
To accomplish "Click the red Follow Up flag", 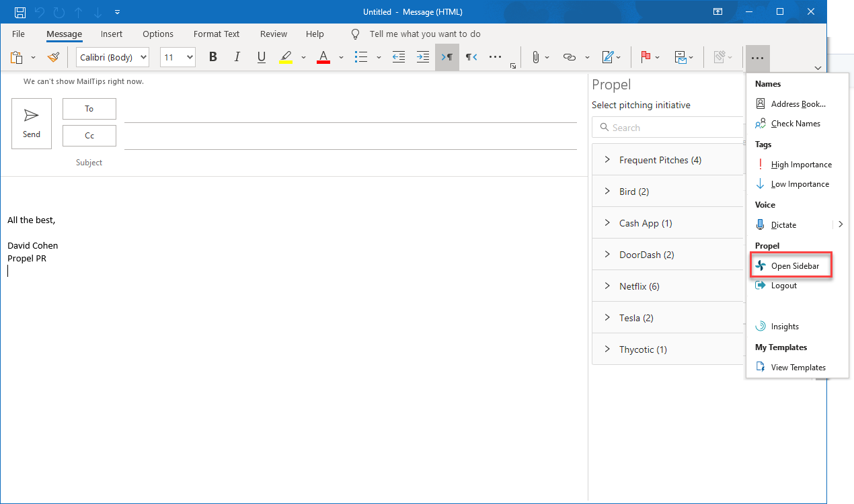I will point(646,58).
